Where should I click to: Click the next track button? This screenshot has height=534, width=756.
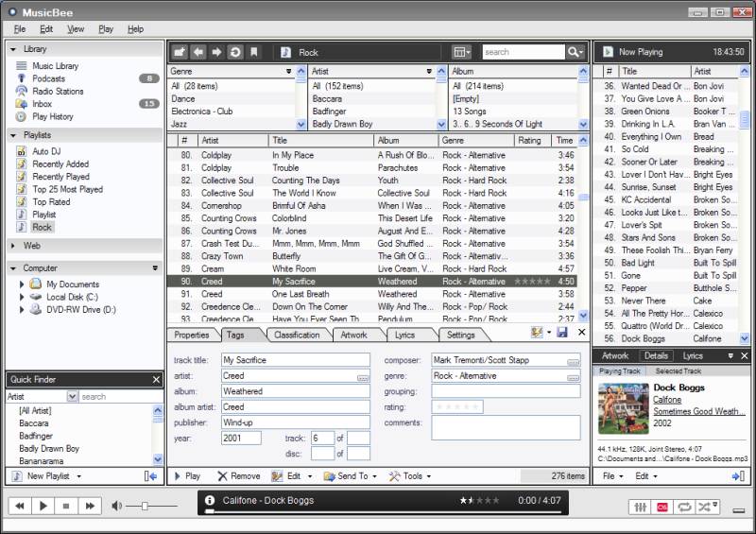coord(90,506)
